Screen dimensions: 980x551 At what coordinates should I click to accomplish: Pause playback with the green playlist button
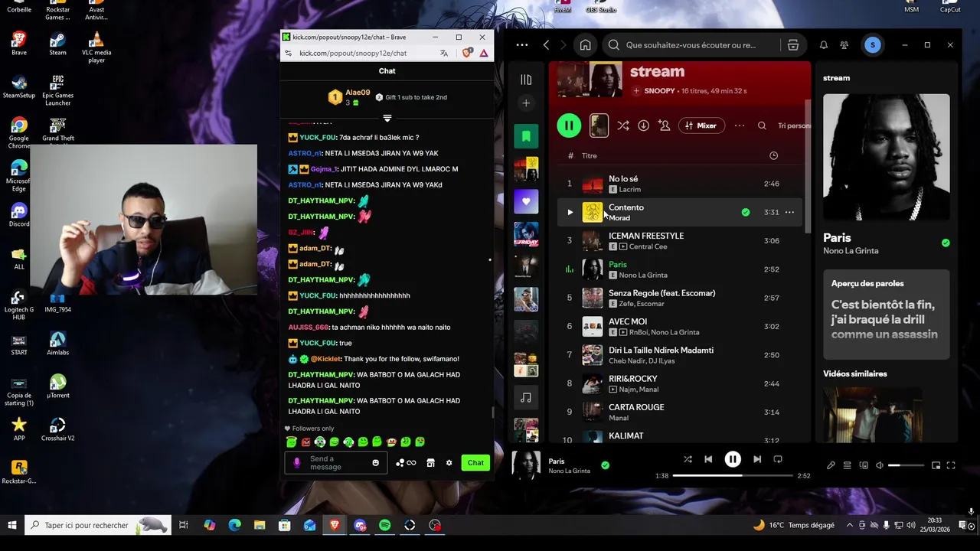[569, 126]
